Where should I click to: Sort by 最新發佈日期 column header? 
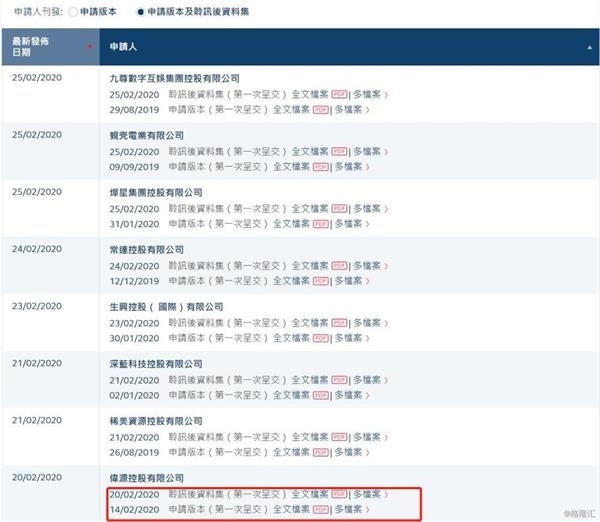coord(50,47)
